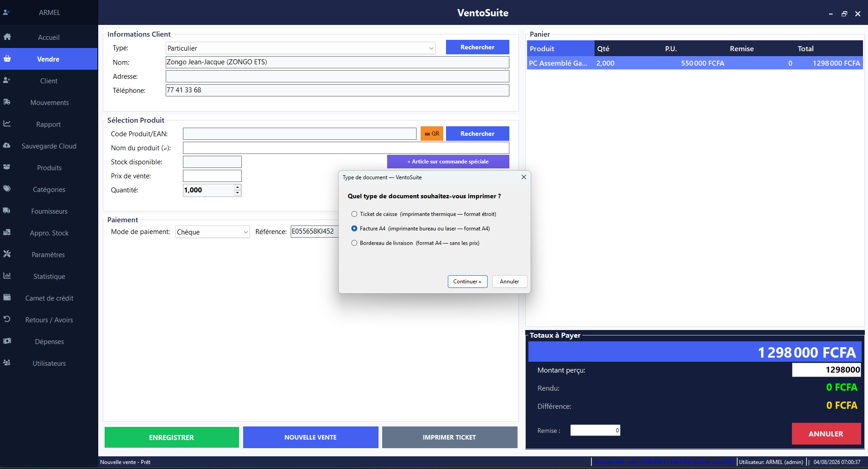The height and width of the screenshot is (469, 868).
Task: Close the Type de document dialog
Action: tap(524, 177)
